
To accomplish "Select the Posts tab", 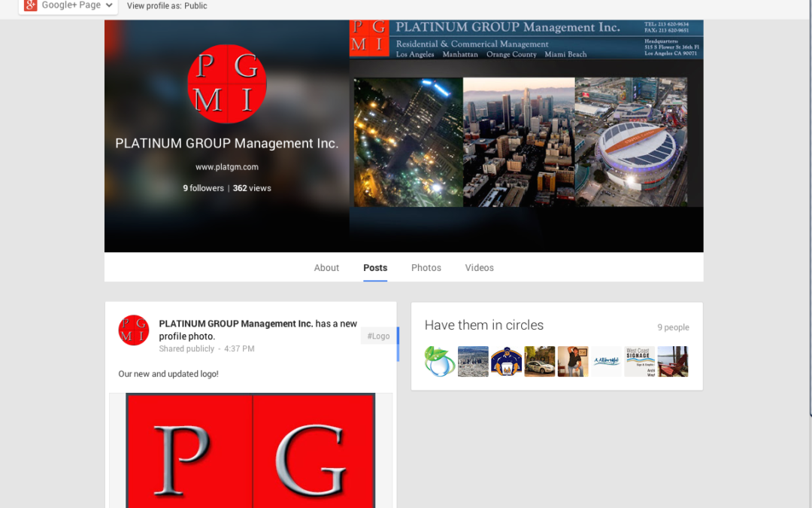I will point(375,267).
